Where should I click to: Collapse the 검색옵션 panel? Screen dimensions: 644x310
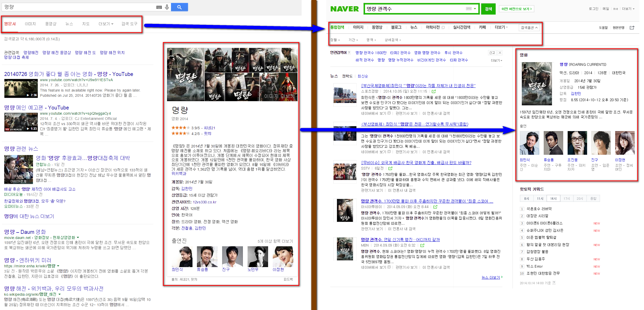(529, 28)
